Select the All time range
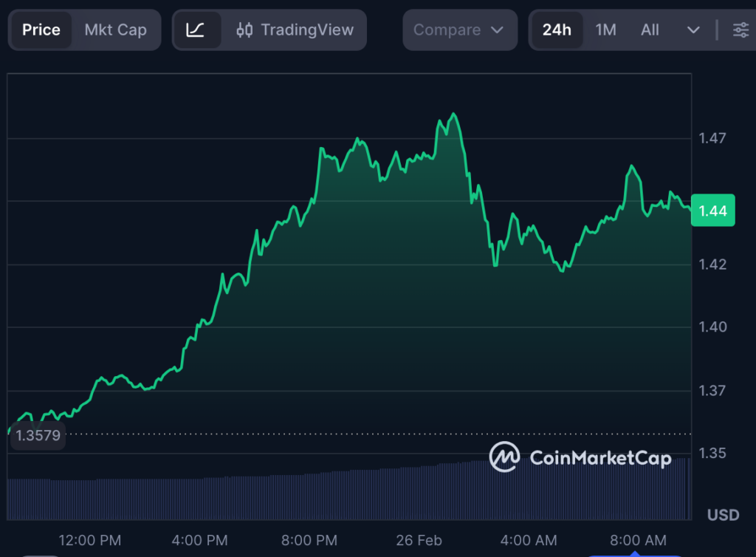 (x=650, y=30)
